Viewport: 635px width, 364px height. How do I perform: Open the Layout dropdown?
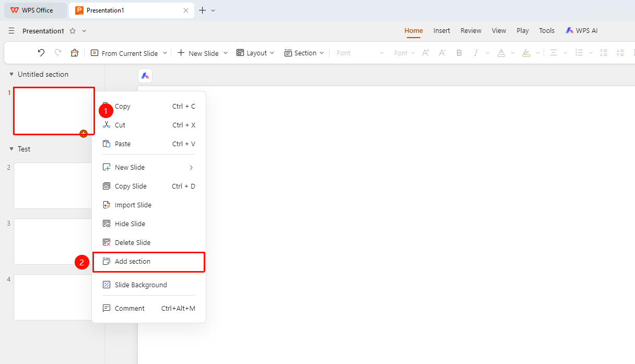(x=255, y=53)
